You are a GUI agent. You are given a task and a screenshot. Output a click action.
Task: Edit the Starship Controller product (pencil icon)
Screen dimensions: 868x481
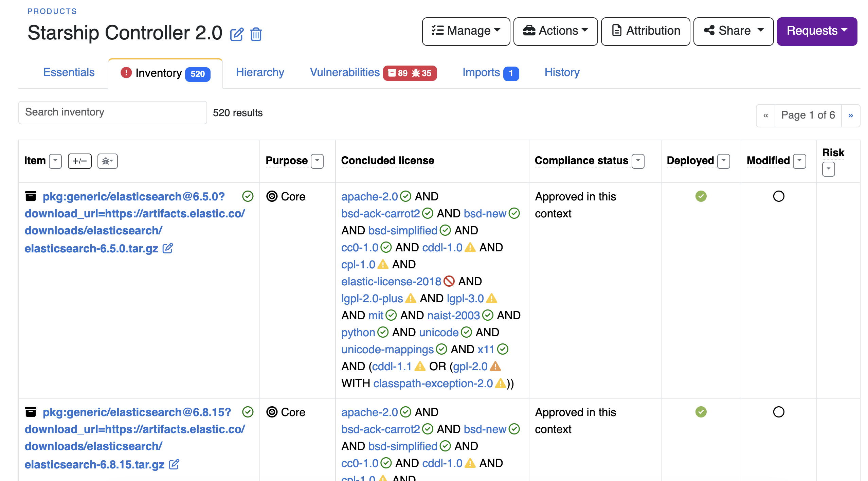[237, 34]
